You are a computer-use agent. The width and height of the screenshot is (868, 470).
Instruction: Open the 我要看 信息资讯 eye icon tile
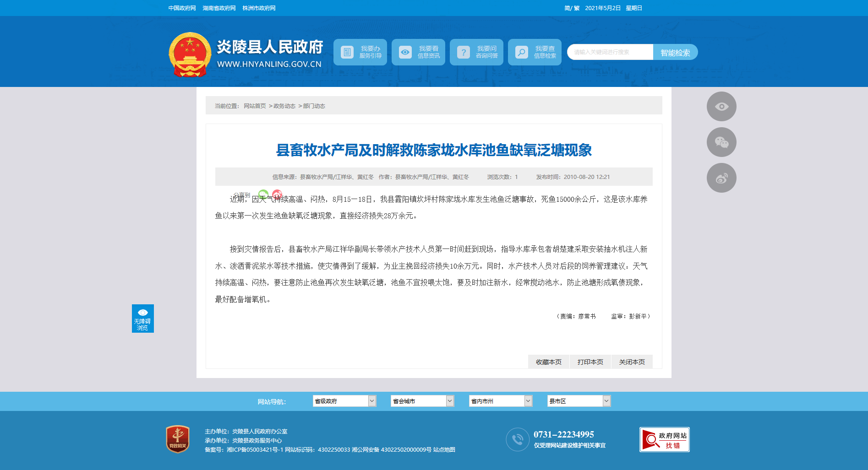418,52
